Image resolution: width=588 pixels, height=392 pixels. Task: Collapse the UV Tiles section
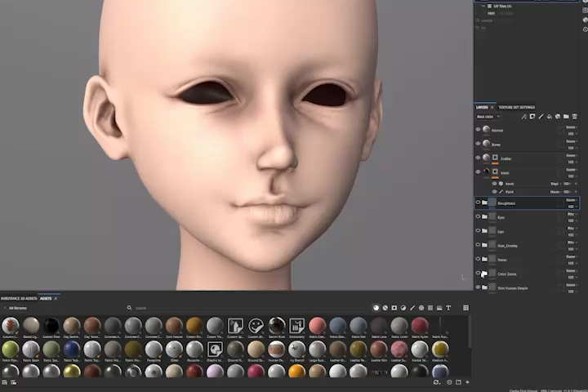[483, 6]
